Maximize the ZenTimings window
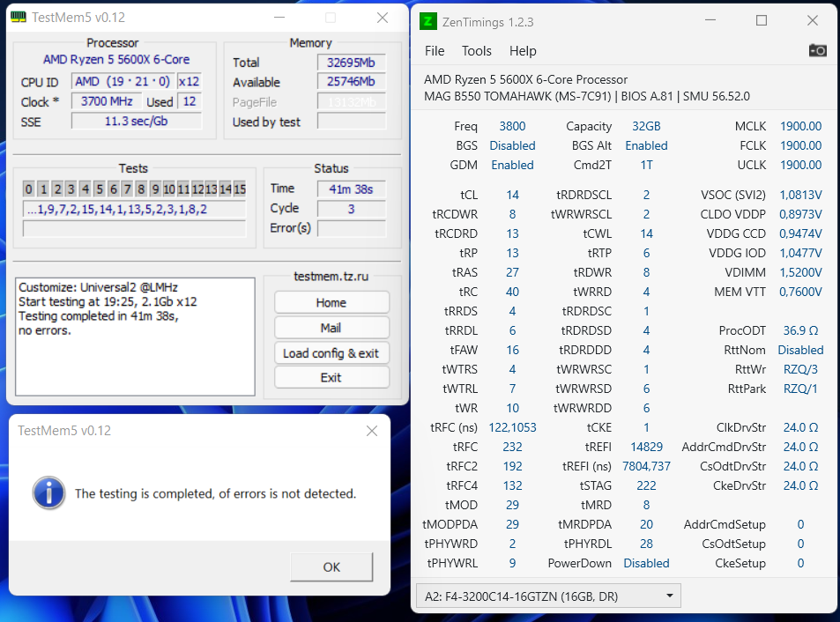Viewport: 840px width, 622px height. coord(762,21)
